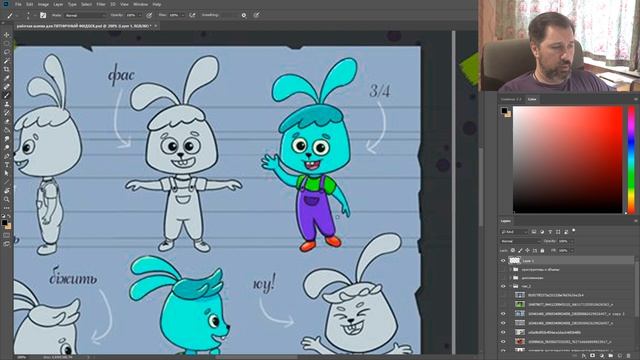Open the File menu
Screen dimensions: 640x360
pos(18,4)
